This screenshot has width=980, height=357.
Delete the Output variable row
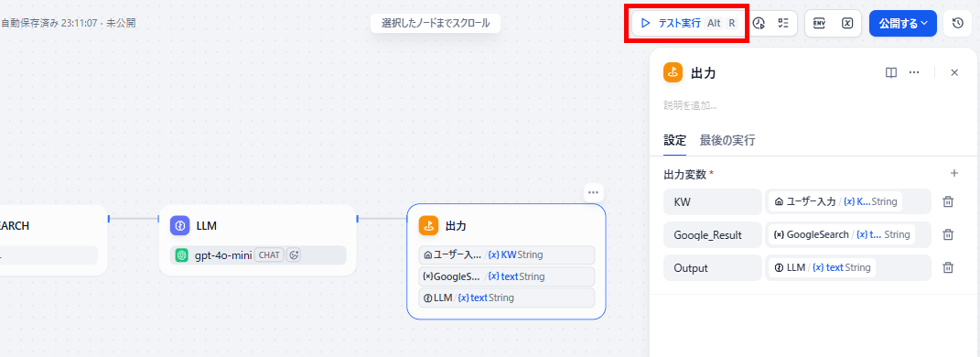[x=948, y=267]
